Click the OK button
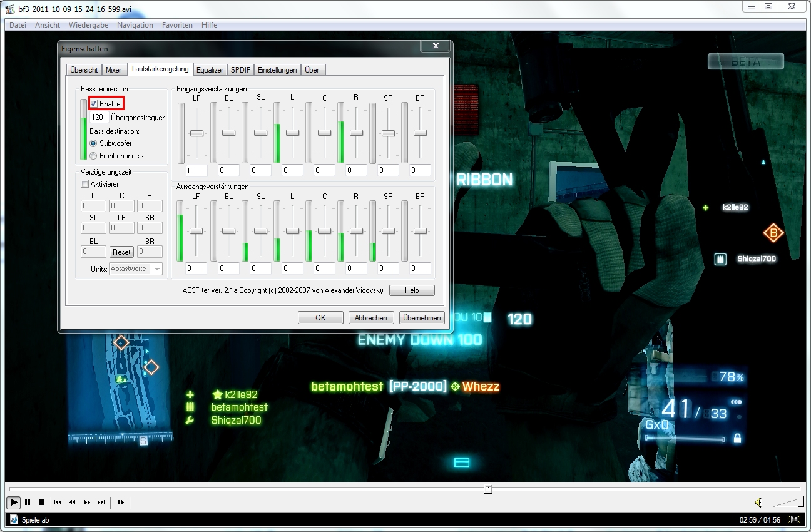This screenshot has width=811, height=532. click(x=320, y=318)
